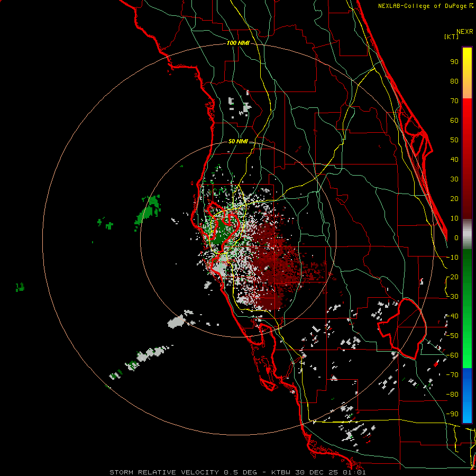
Task: Click the 100 NMI range ring label
Action: click(x=238, y=43)
